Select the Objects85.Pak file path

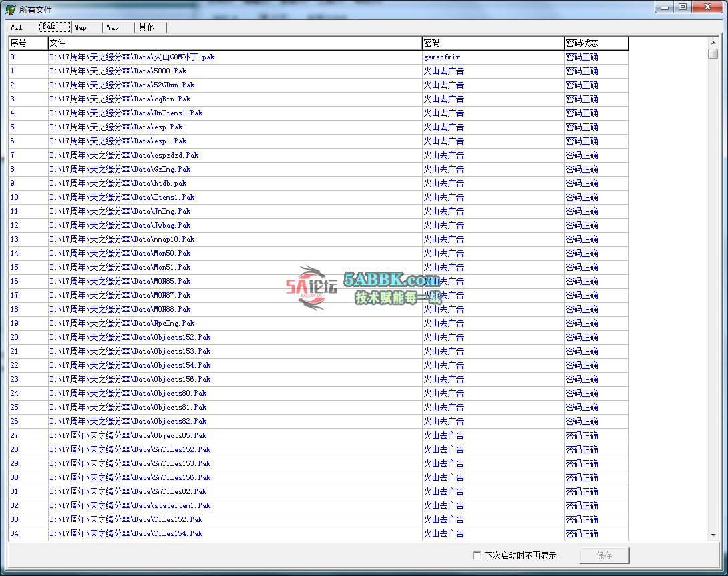click(x=128, y=435)
